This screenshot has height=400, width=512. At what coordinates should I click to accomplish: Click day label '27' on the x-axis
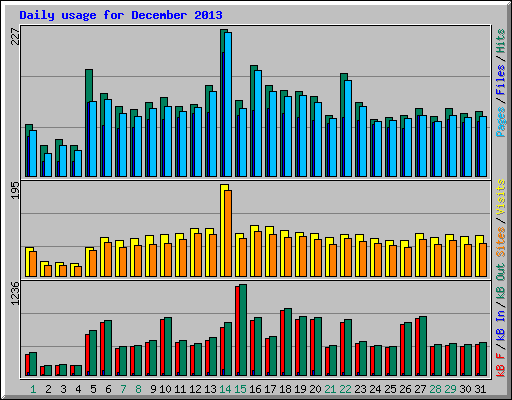click(x=420, y=389)
